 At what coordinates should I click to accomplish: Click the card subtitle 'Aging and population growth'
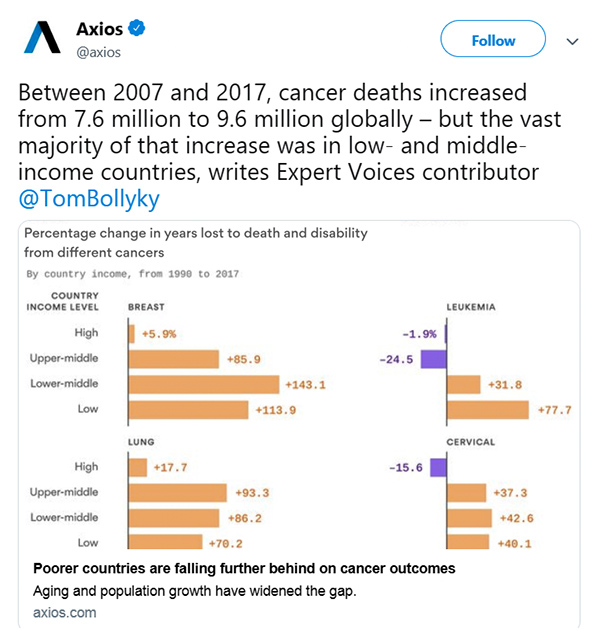[195, 591]
